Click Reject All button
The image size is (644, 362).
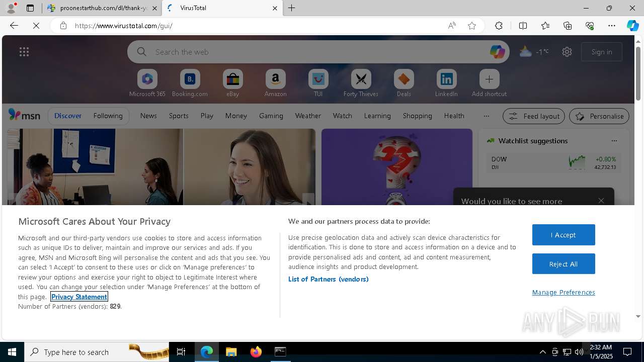(563, 263)
